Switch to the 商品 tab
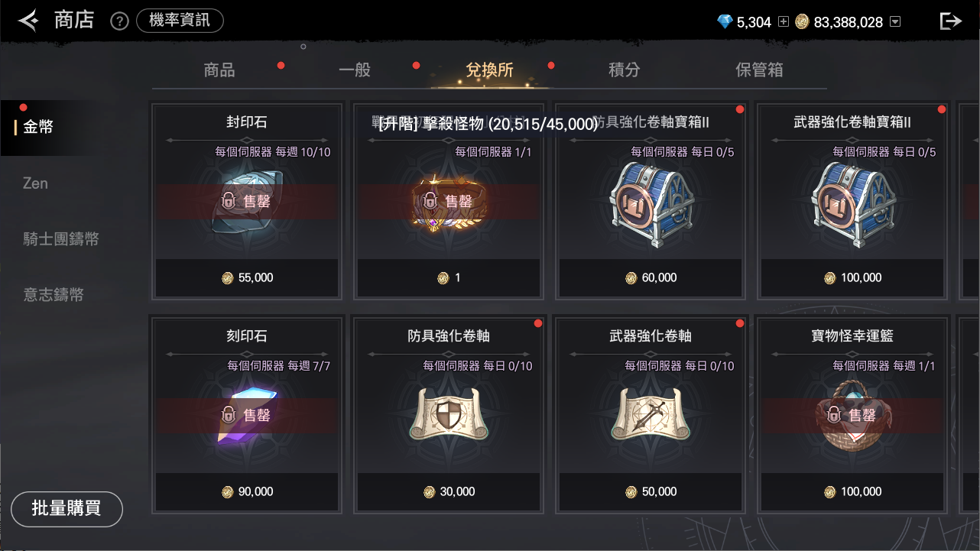Image resolution: width=980 pixels, height=551 pixels. pos(219,70)
